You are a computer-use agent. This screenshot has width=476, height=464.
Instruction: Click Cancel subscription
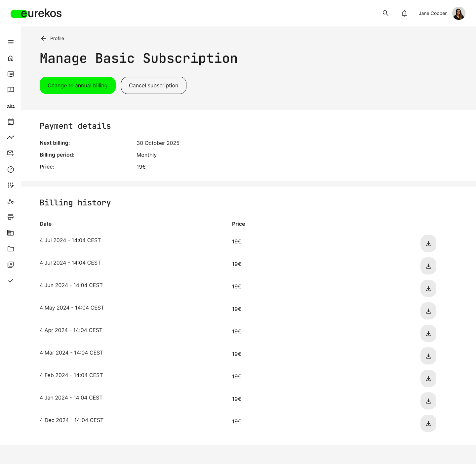154,85
